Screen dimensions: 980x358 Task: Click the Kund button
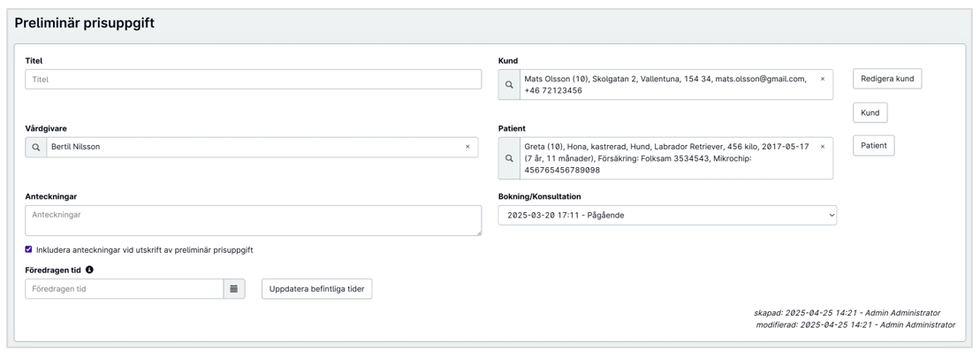[870, 112]
